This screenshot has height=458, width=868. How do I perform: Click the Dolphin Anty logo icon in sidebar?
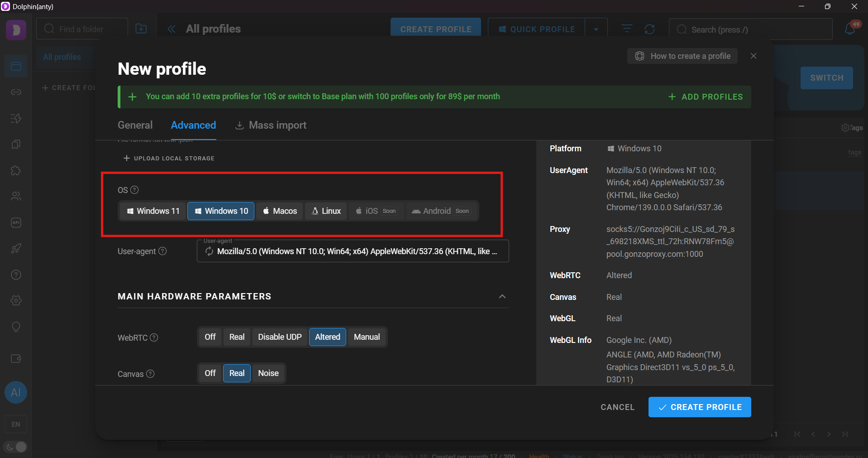click(16, 30)
